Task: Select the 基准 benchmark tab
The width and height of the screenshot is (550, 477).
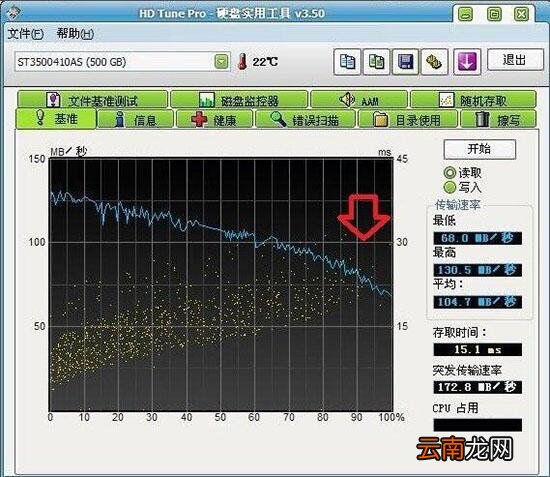Action: point(56,119)
